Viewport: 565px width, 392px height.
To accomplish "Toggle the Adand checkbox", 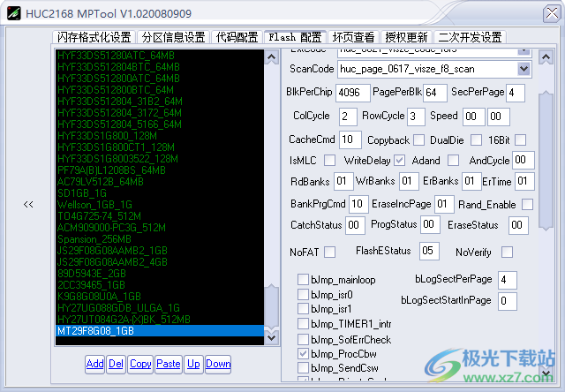I will (x=453, y=161).
